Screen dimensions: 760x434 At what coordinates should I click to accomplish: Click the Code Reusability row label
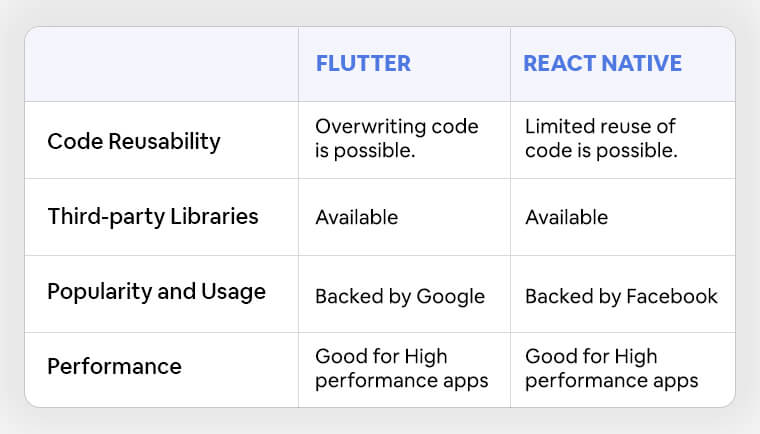[x=133, y=141]
